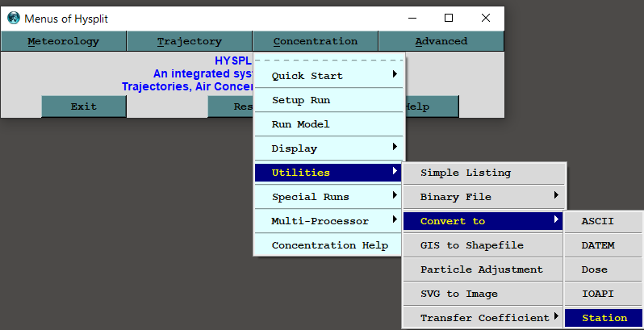Expand the Display submenu

[328, 148]
